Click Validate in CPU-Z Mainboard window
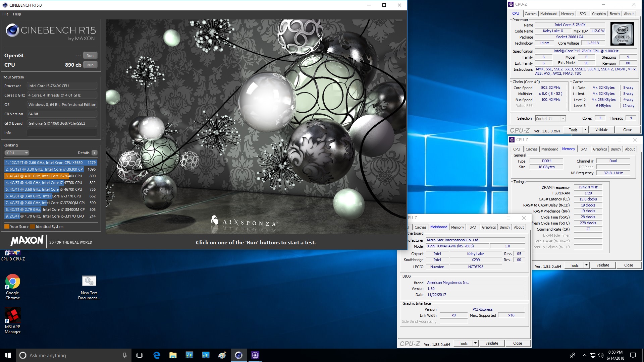The image size is (644, 362). [492, 344]
